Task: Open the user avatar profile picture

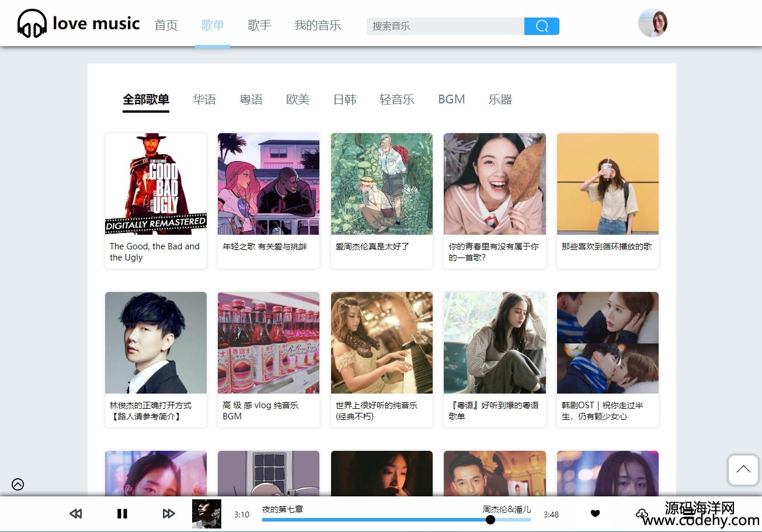Action: tap(653, 23)
